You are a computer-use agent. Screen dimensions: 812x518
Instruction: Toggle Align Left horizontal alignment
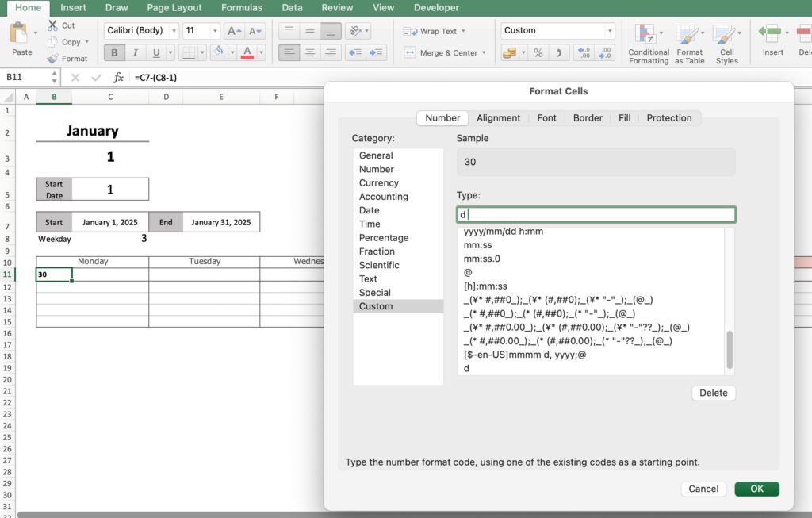pos(289,52)
